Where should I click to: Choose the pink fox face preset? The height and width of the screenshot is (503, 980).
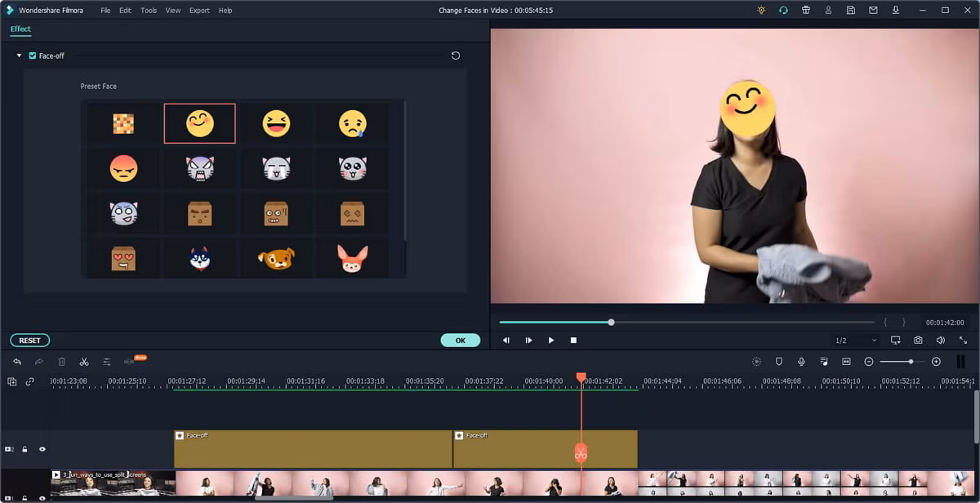tap(353, 258)
